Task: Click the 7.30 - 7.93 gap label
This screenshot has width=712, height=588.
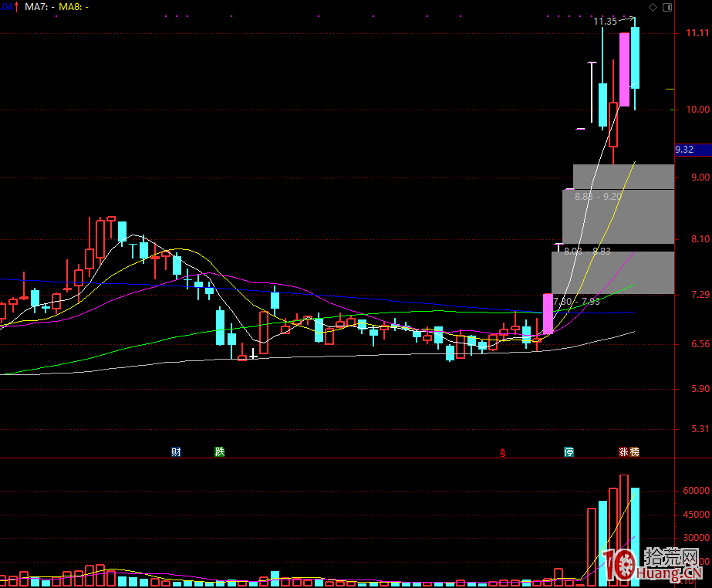Action: click(577, 301)
